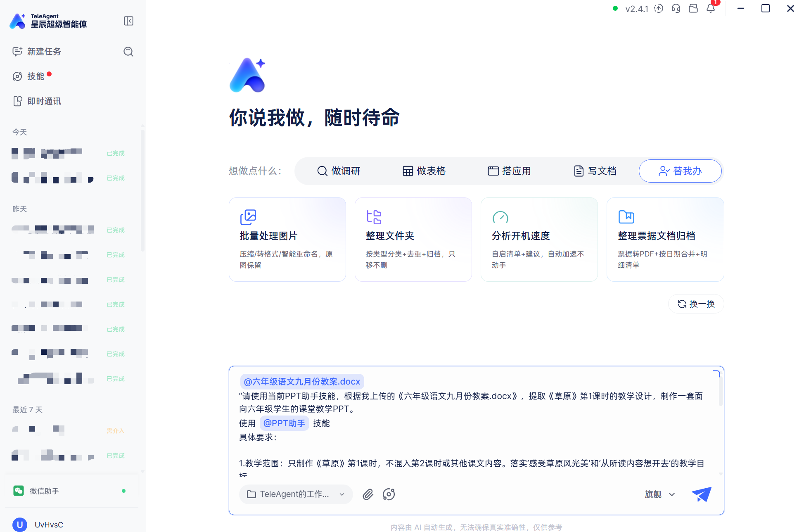Click the sidebar history scrollbar
804x532 pixels.
coord(142,190)
